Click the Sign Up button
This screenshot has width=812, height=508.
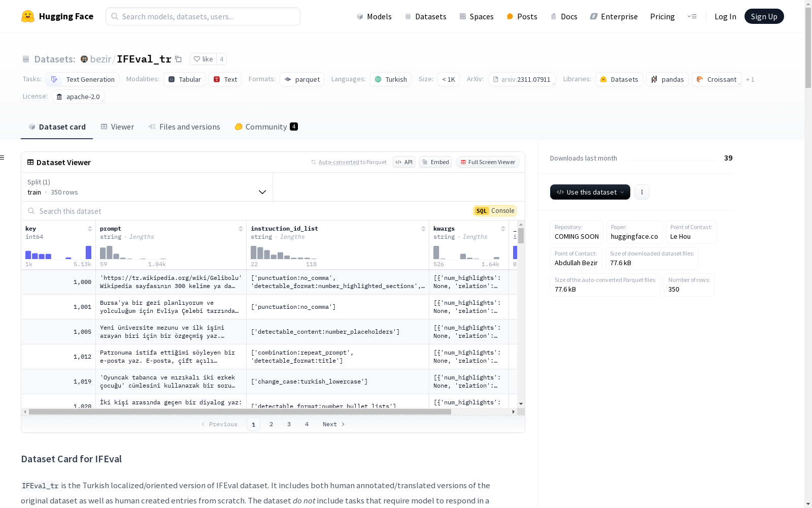764,16
